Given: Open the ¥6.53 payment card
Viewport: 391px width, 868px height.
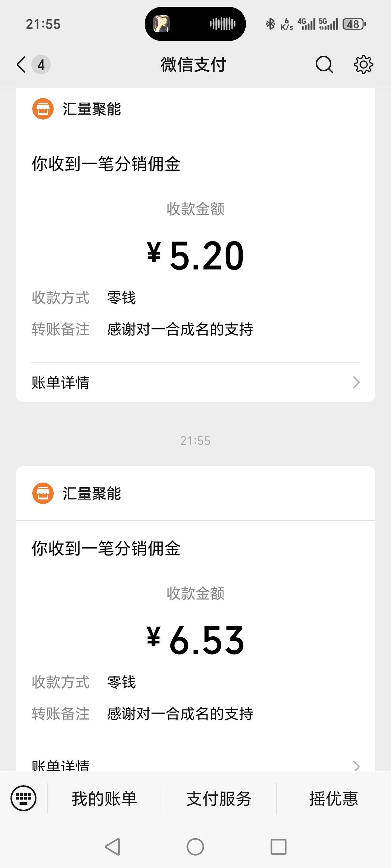Looking at the screenshot, I should point(195,640).
